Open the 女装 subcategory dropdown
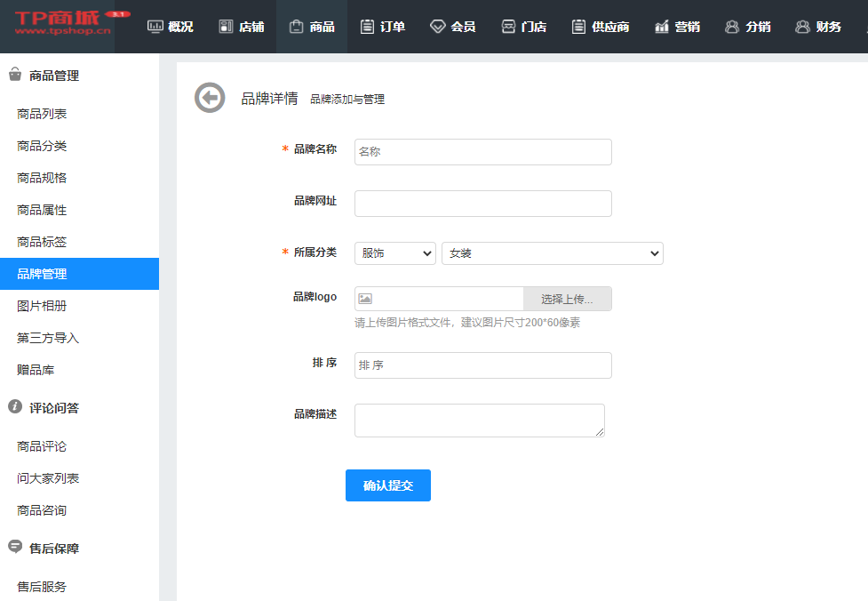868x601 pixels. tap(552, 253)
